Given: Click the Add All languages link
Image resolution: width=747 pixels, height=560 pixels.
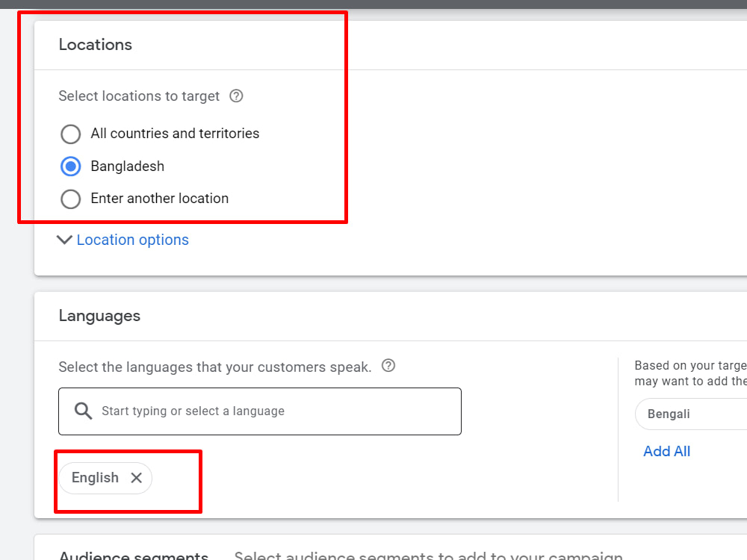Looking at the screenshot, I should click(x=666, y=451).
